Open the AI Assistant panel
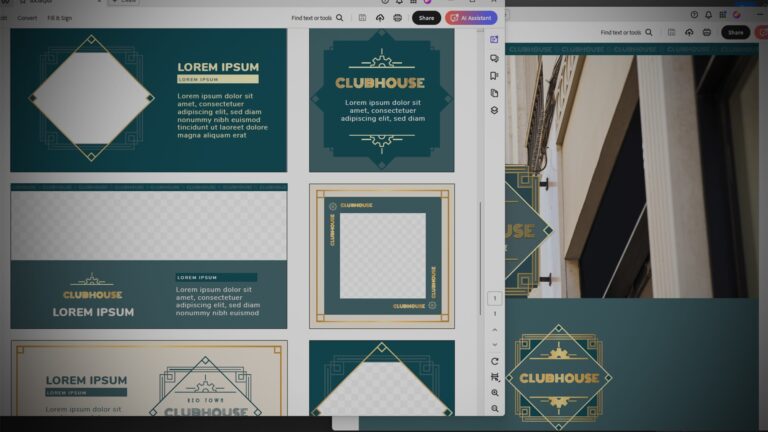 coord(471,18)
